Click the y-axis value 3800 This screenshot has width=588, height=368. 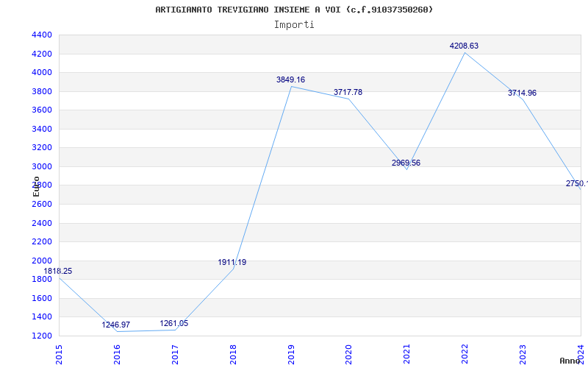42,91
